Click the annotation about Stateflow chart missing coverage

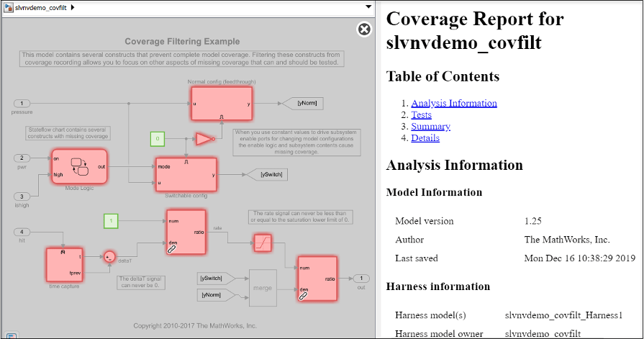click(x=68, y=133)
